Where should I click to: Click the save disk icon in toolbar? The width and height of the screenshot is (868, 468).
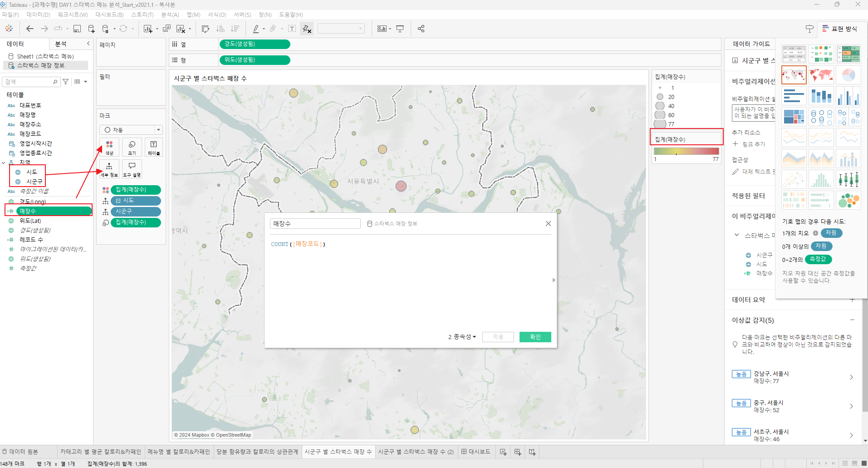point(77,29)
